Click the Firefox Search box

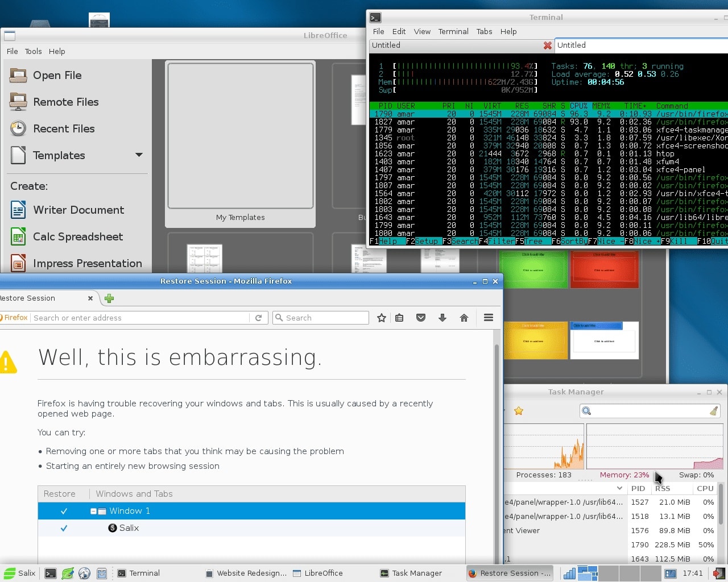tap(321, 318)
